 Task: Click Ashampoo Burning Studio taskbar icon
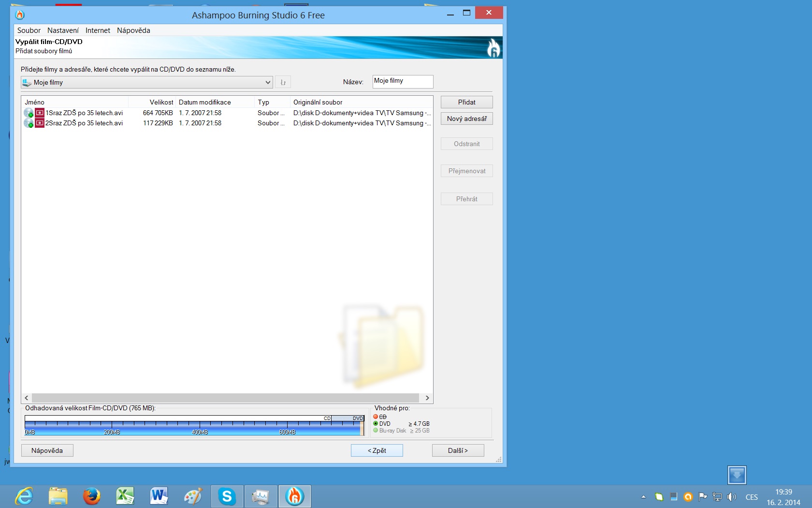[x=294, y=496]
